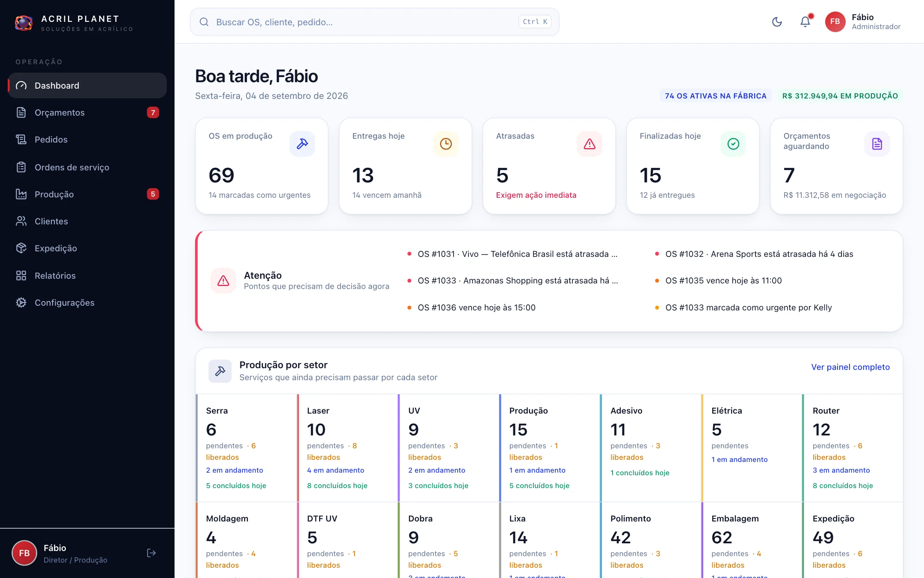This screenshot has height=578, width=924.
Task: Click 'OS #1035 vence hoje às 11:00'
Action: coord(723,280)
